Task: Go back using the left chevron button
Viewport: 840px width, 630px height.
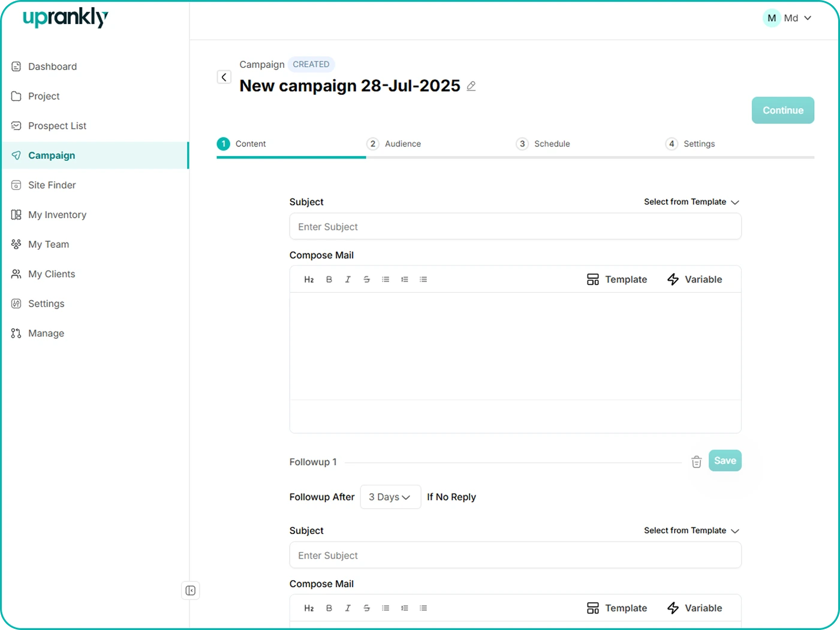Action: point(224,77)
